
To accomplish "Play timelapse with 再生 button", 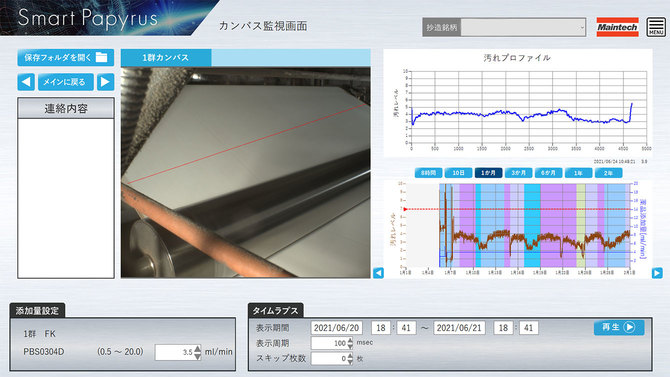I will [619, 327].
